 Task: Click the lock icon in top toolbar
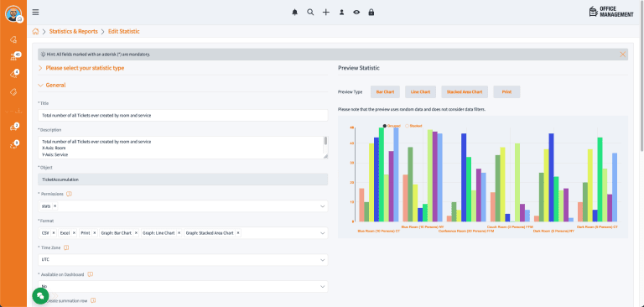371,13
